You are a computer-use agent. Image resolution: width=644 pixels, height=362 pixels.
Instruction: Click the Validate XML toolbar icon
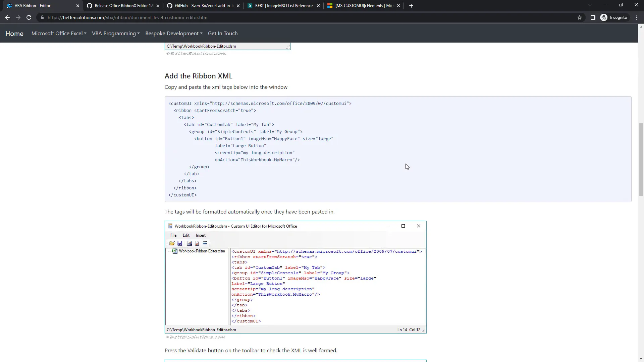pyautogui.click(x=197, y=243)
